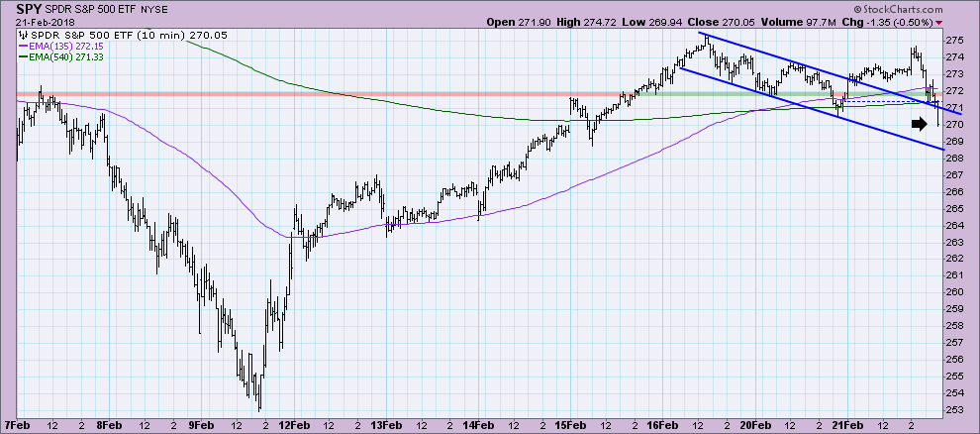Click the 12Feb date label on x-axis
This screenshot has width=980, height=434.
tap(294, 424)
